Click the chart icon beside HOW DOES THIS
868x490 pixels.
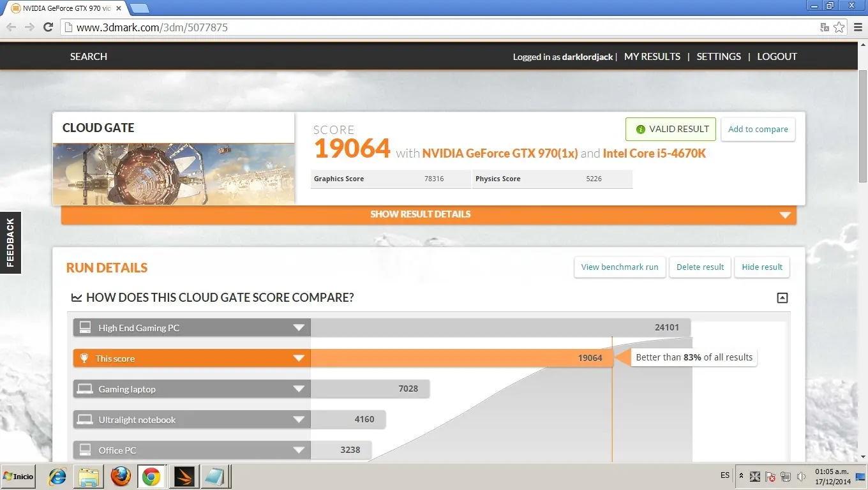coord(77,297)
